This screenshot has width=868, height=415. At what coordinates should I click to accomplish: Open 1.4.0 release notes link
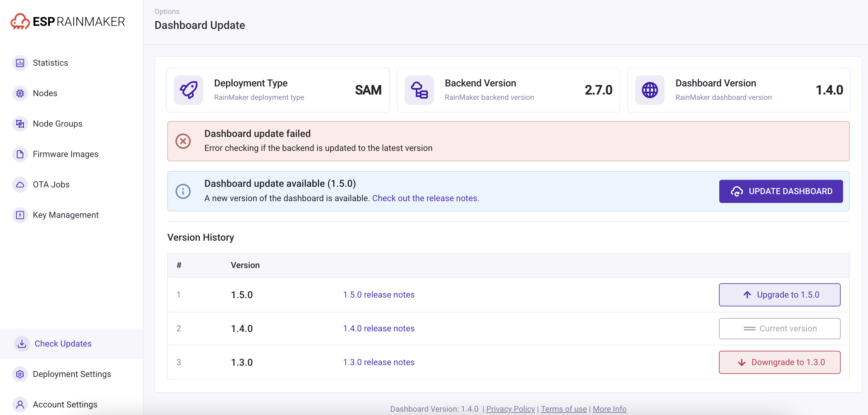pyautogui.click(x=378, y=328)
